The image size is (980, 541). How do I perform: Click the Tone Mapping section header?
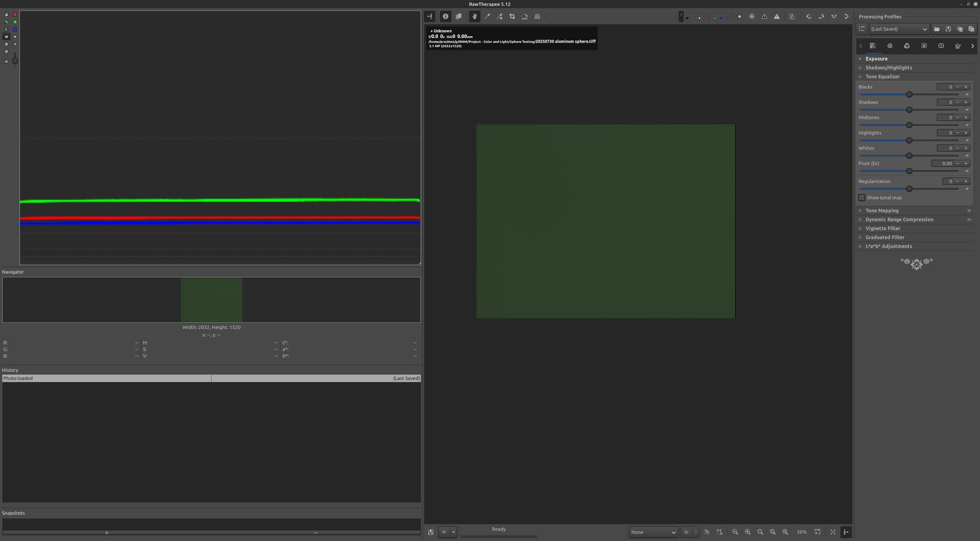click(x=881, y=211)
